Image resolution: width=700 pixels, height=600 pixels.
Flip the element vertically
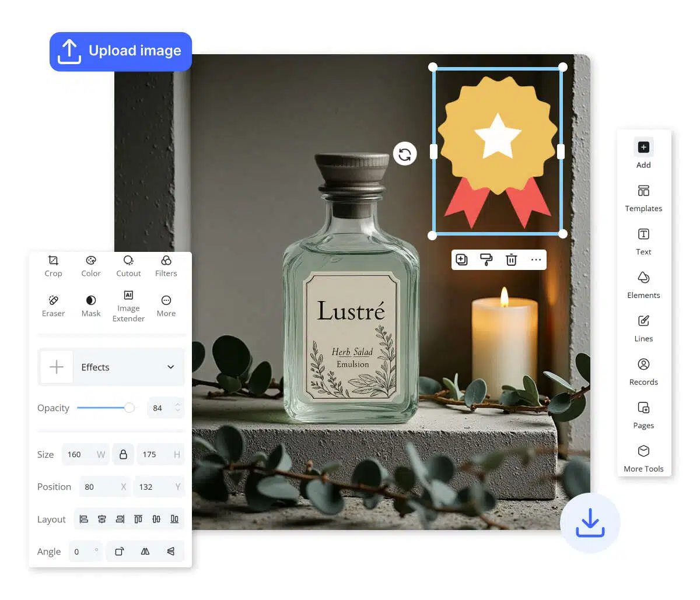[x=171, y=551]
